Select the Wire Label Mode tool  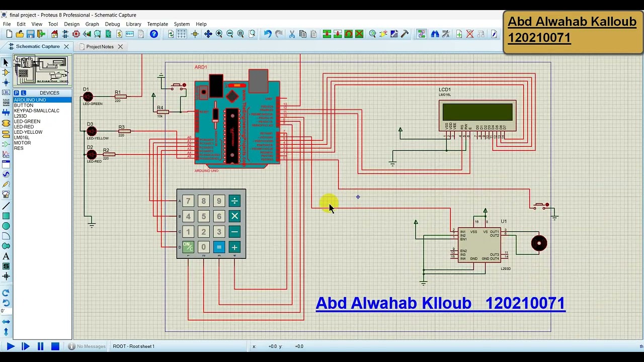click(6, 93)
